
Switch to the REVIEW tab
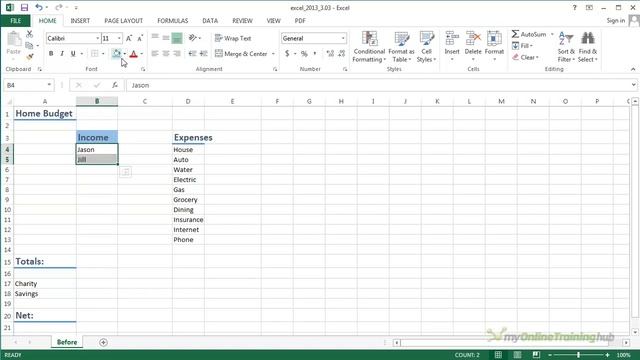(x=242, y=20)
